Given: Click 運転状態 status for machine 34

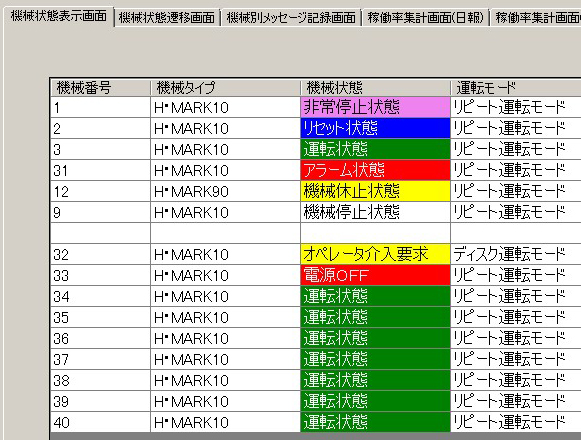Looking at the screenshot, I should 375,297.
